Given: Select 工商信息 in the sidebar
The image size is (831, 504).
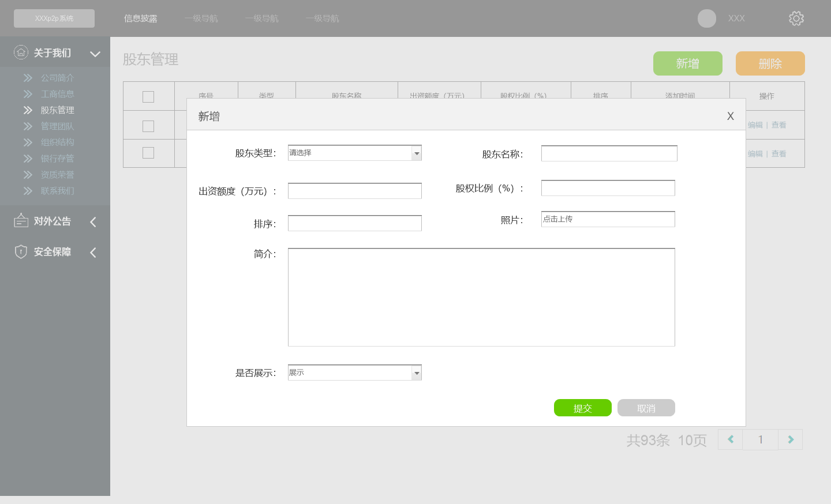Looking at the screenshot, I should pyautogui.click(x=57, y=94).
